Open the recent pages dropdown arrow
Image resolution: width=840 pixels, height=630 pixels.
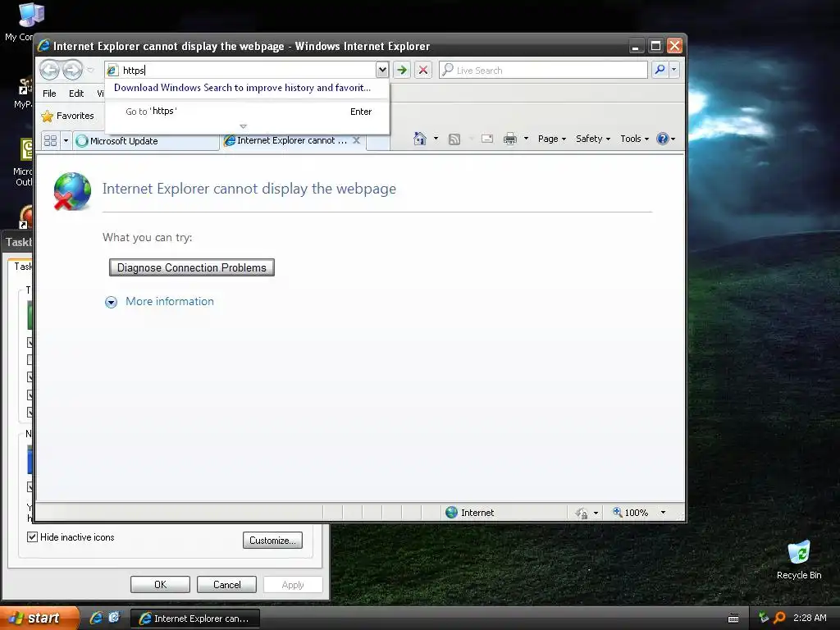(x=90, y=71)
